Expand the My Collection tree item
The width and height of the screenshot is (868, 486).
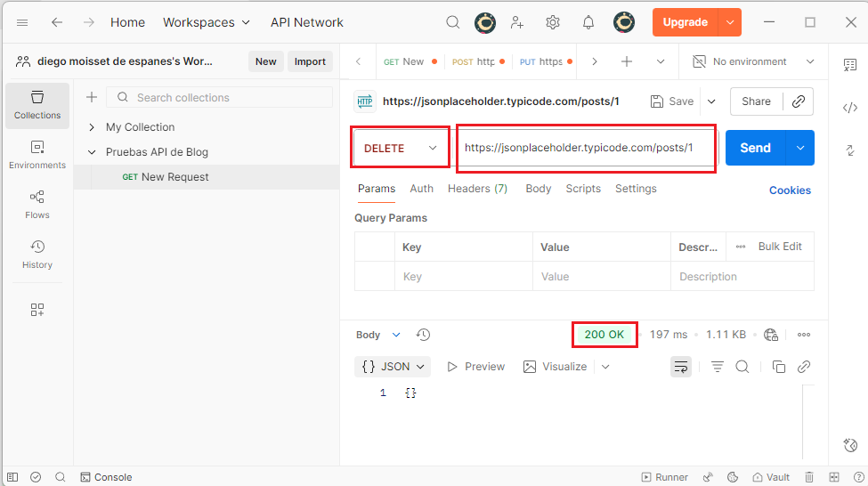[x=92, y=127]
